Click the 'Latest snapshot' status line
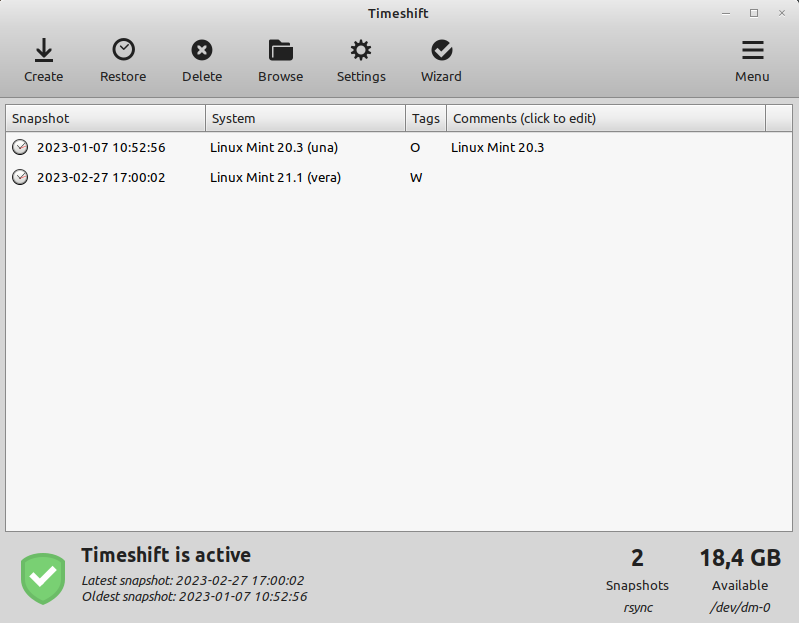 193,581
